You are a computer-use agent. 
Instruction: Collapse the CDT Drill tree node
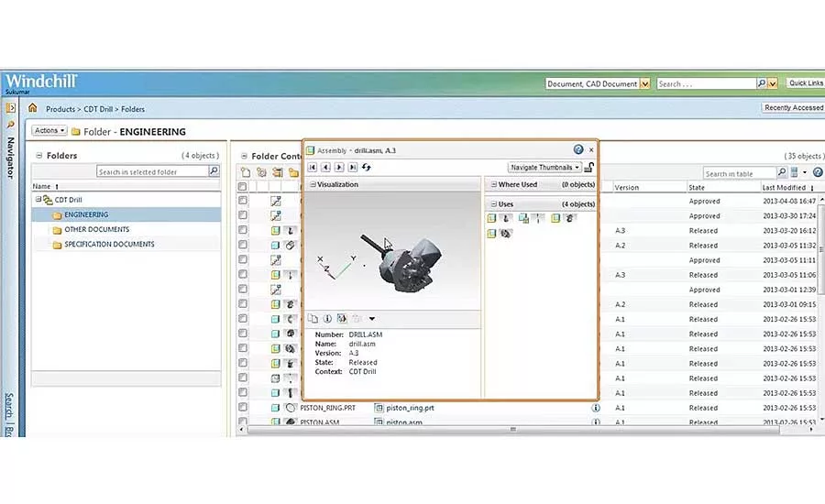click(x=38, y=200)
